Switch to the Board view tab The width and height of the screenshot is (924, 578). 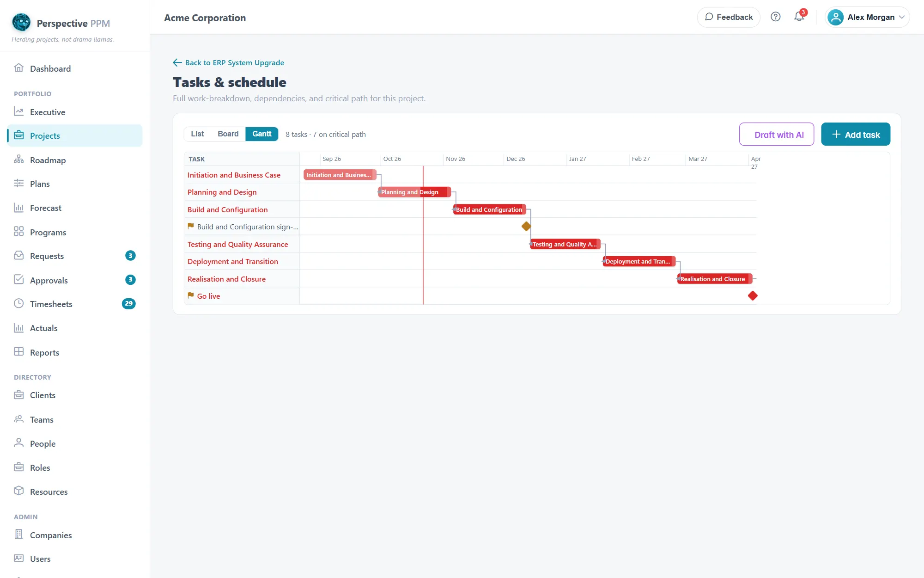228,134
